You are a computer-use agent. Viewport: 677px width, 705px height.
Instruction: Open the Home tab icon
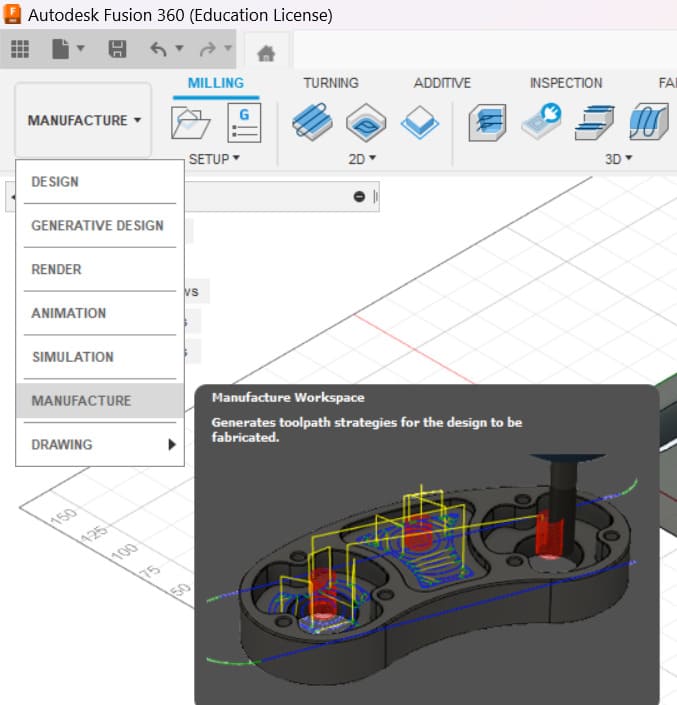(x=266, y=54)
